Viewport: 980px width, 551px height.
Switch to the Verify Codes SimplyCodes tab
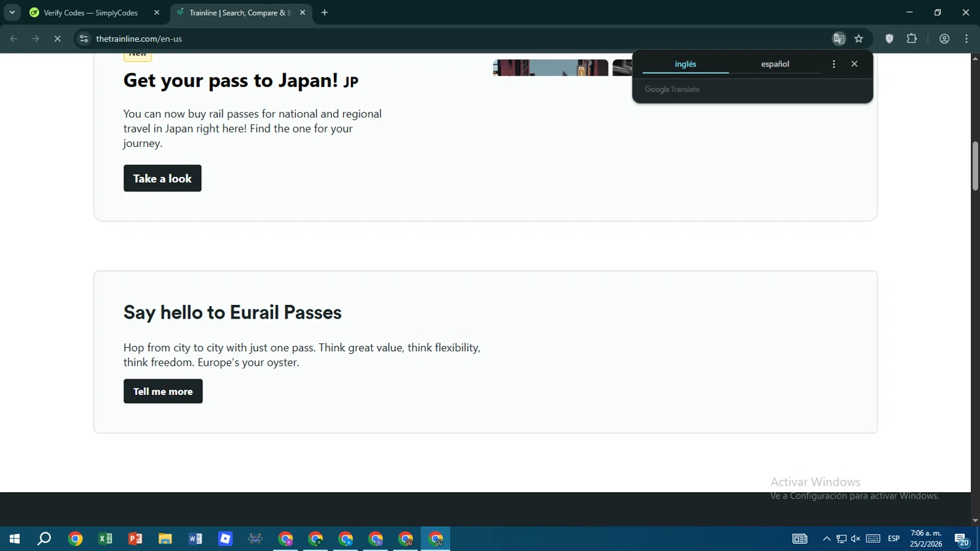tap(90, 12)
